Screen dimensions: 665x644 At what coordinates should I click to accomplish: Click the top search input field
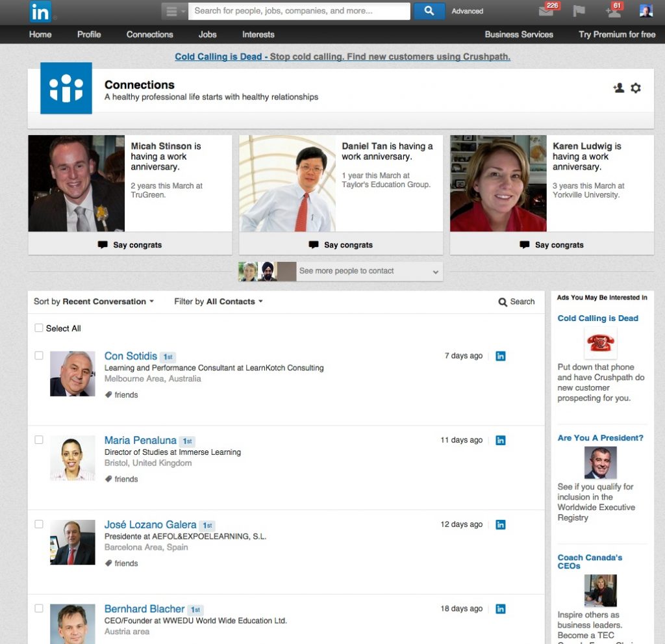click(x=299, y=11)
